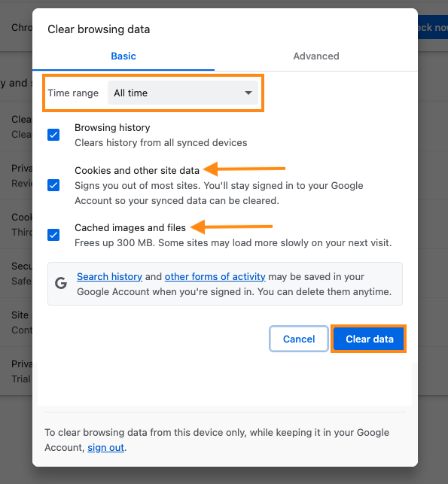The image size is (448, 484).
Task: Click the Time range dropdown arrow
Action: (248, 93)
